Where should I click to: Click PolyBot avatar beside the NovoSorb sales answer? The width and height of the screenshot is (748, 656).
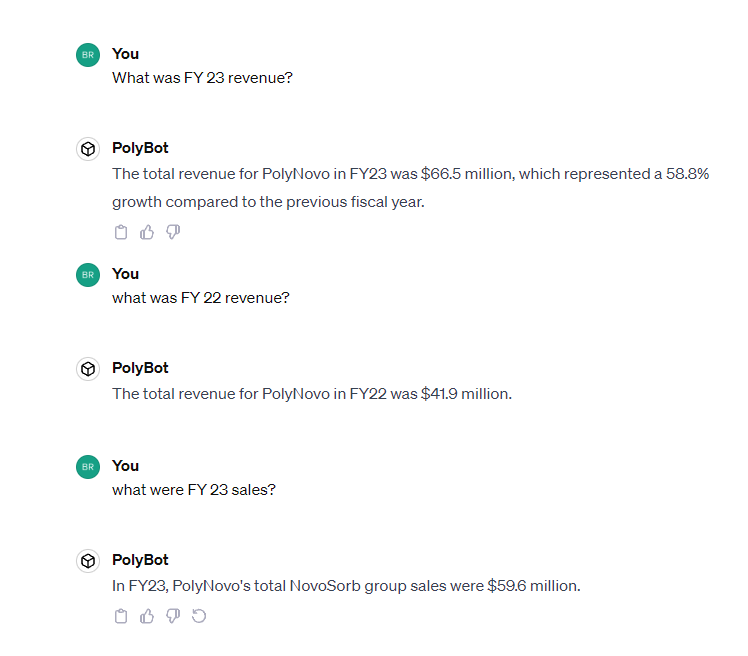tap(88, 561)
